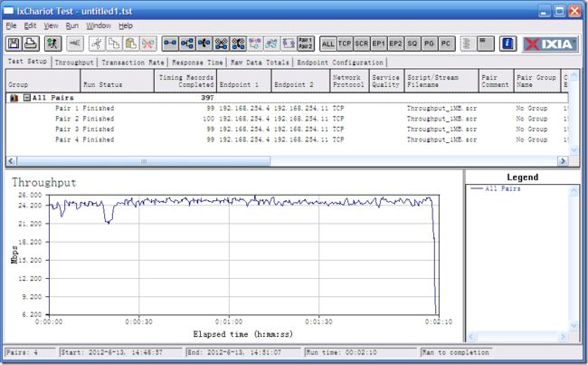
Task: Click the expand/collapse groups toolbar icon
Action: point(467,43)
